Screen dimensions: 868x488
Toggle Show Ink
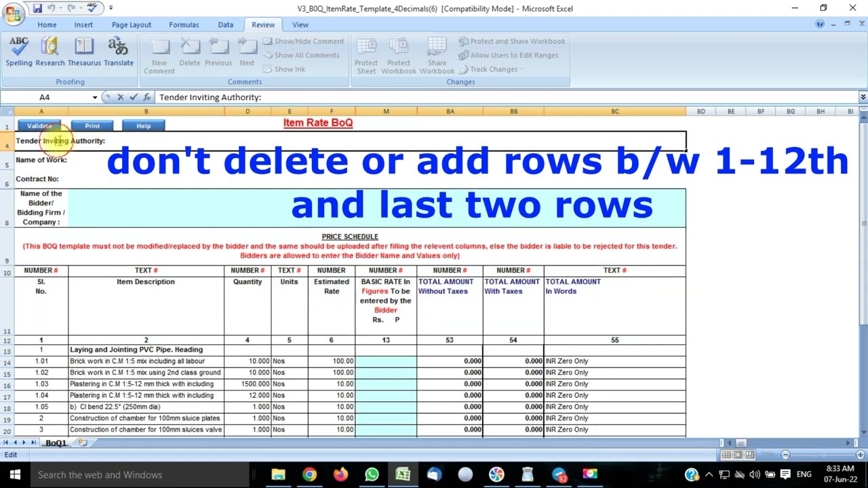pos(284,69)
